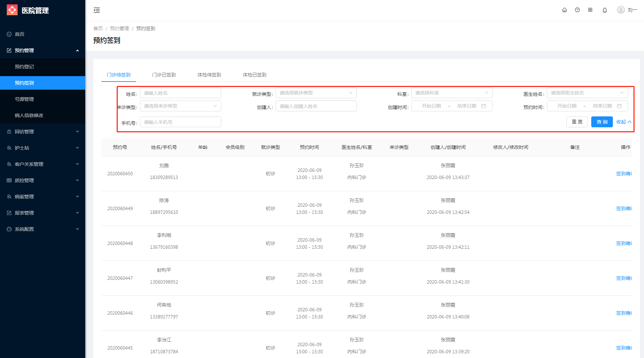Image resolution: width=644 pixels, height=358 pixels.
Task: Select 预约签到 in the sidebar
Action: 43,83
